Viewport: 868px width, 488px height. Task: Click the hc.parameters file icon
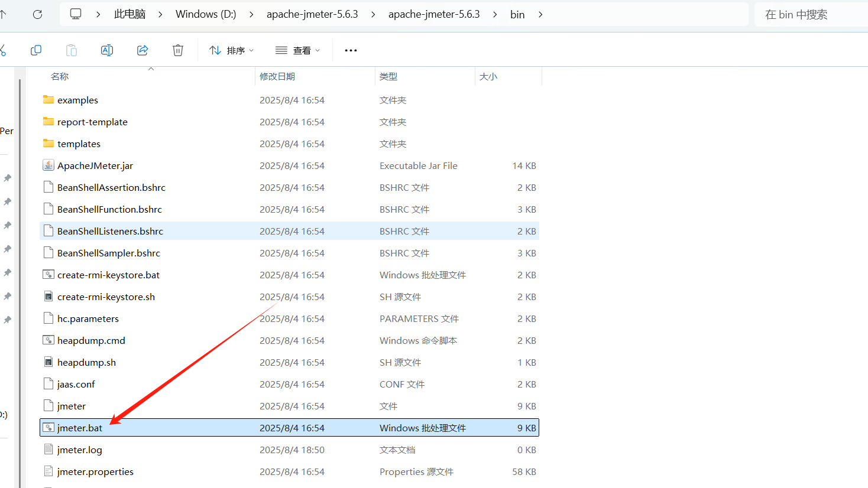(x=48, y=318)
